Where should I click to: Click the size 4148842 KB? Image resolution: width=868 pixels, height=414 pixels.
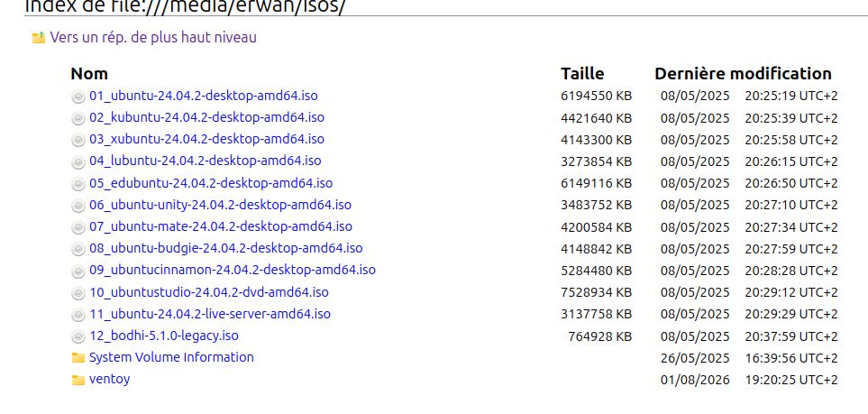596,249
